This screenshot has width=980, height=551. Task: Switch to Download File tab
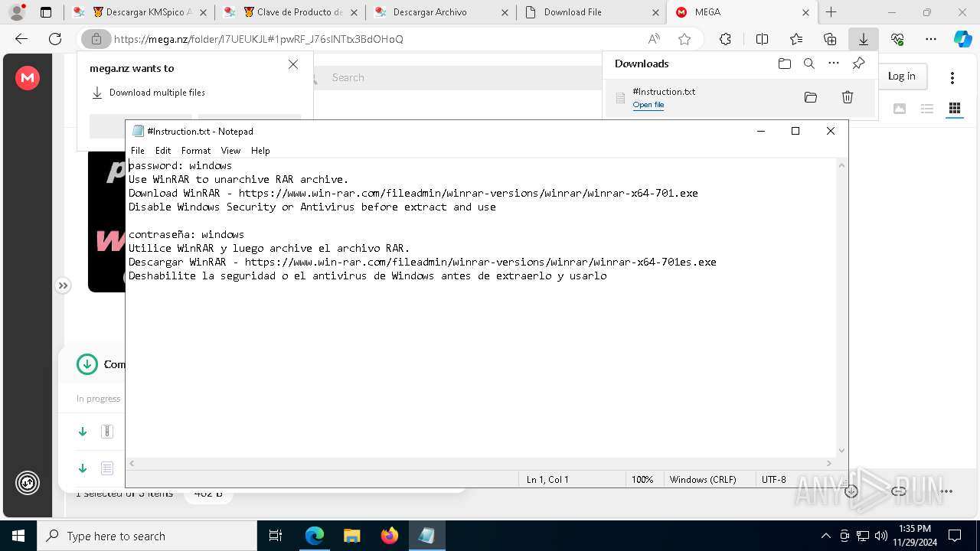tap(591, 12)
